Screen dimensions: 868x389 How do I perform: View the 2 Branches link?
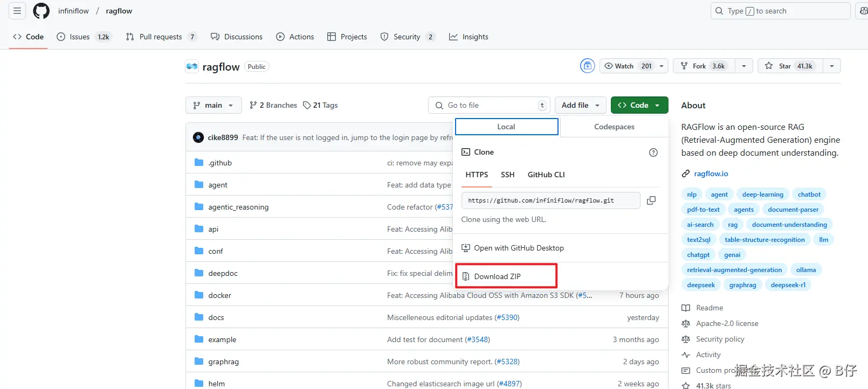[x=273, y=105]
